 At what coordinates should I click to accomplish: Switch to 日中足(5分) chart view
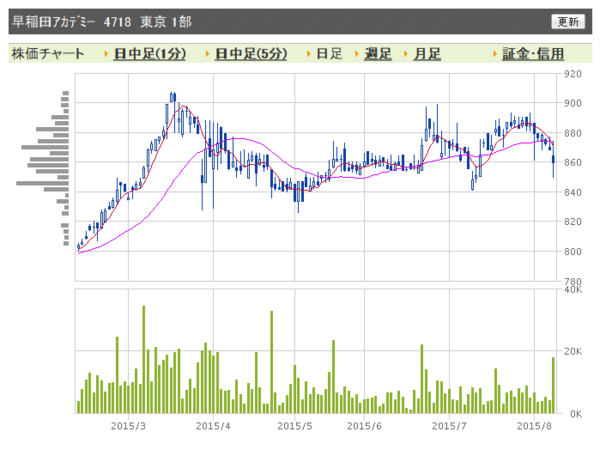(x=252, y=54)
